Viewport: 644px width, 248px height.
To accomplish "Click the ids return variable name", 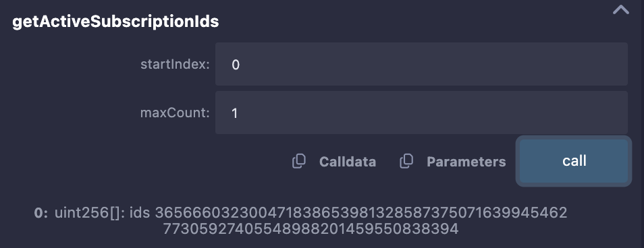I will [140, 213].
